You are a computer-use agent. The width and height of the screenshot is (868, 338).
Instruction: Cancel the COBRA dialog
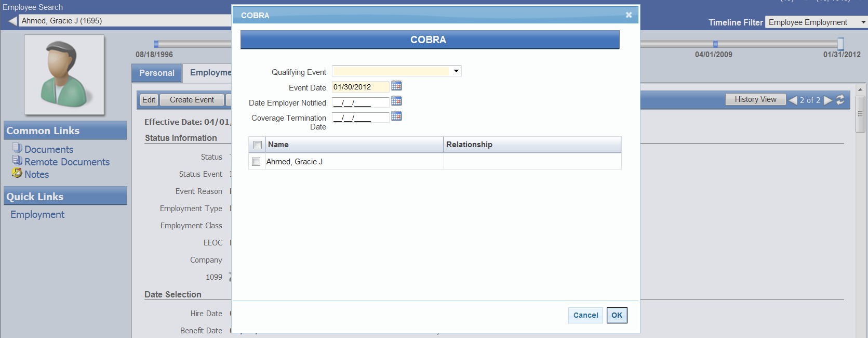coord(585,315)
